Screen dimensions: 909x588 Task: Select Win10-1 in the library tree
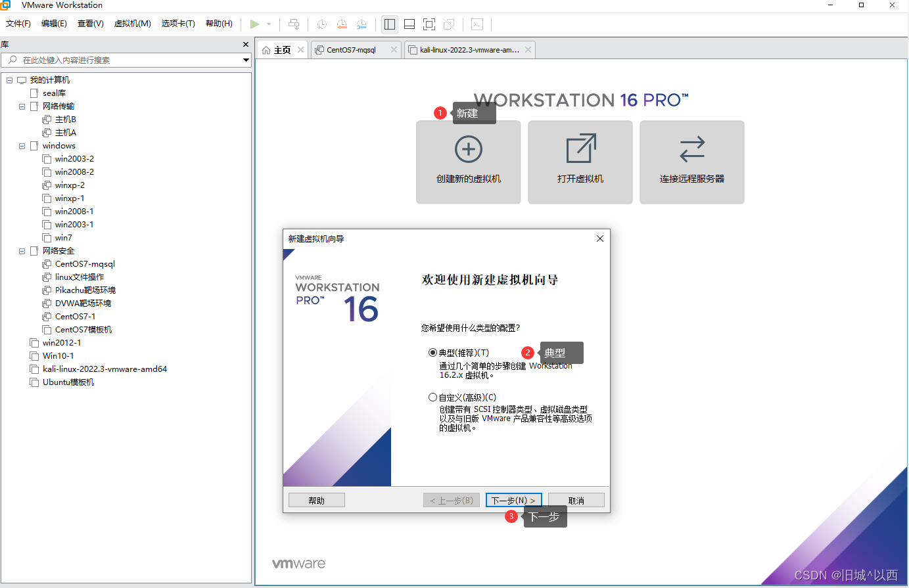(x=58, y=356)
